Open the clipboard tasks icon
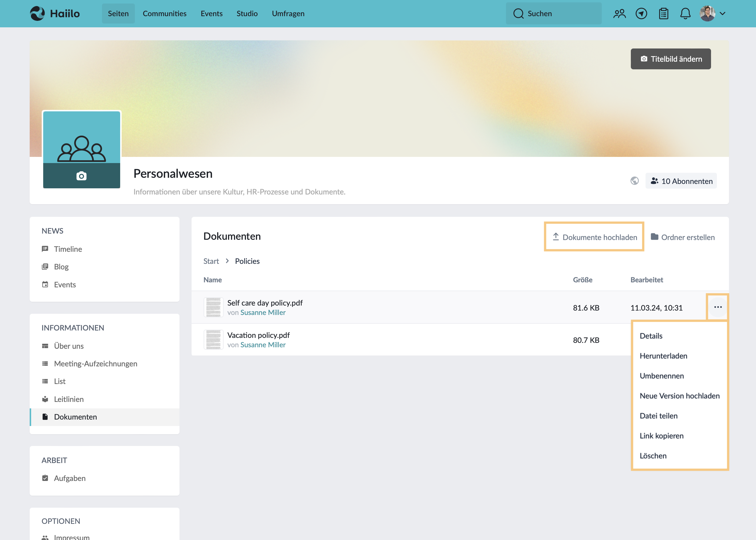This screenshot has width=756, height=540. click(663, 14)
